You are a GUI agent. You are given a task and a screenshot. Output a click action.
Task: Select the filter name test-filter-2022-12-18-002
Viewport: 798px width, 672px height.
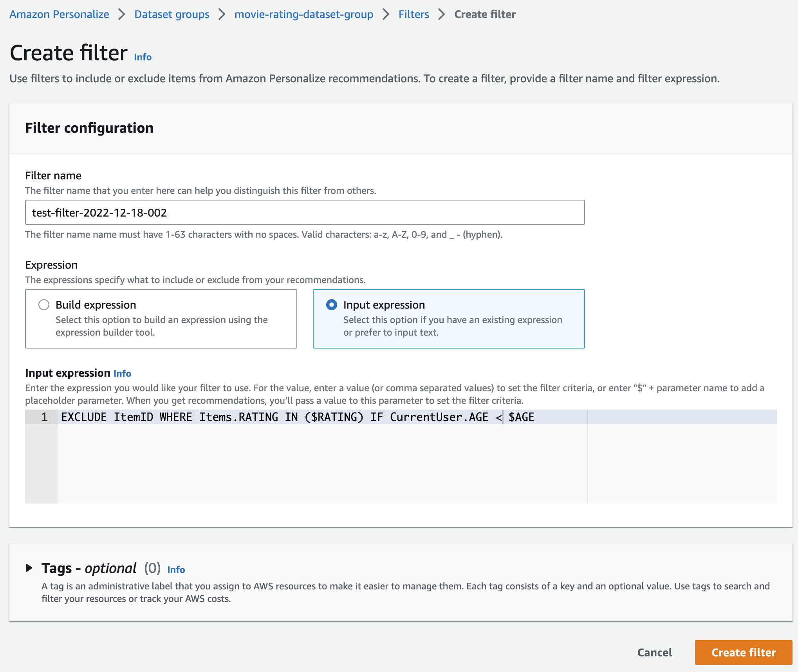(99, 212)
